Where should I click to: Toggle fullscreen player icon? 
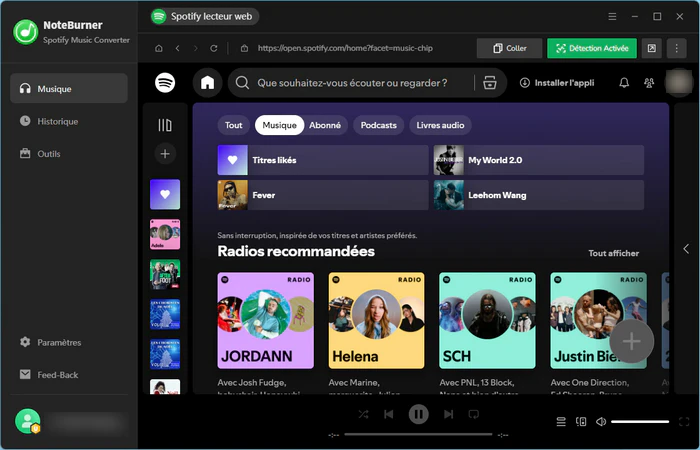click(684, 421)
